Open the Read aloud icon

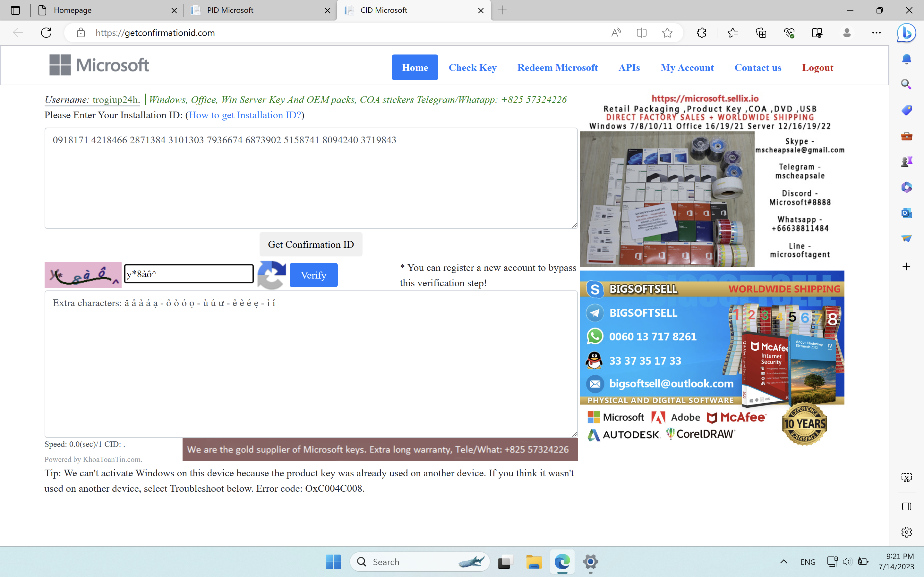(x=616, y=33)
